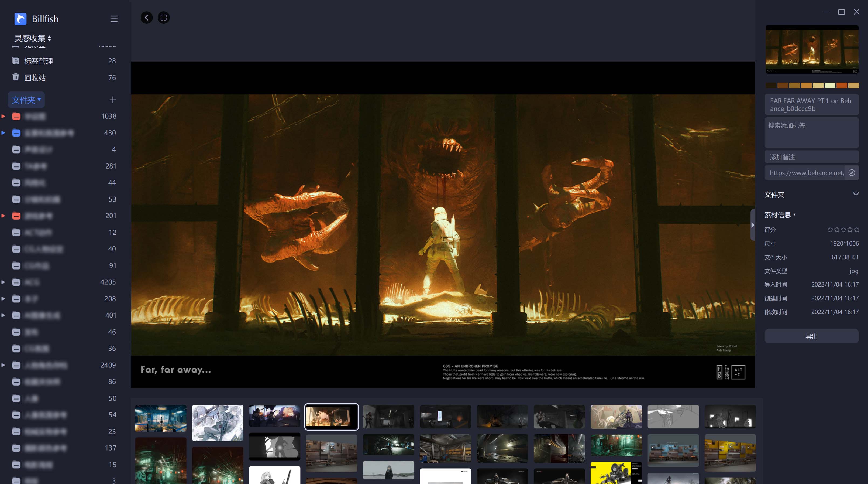Click the folder icon in the 12 row
The width and height of the screenshot is (868, 484).
[16, 232]
